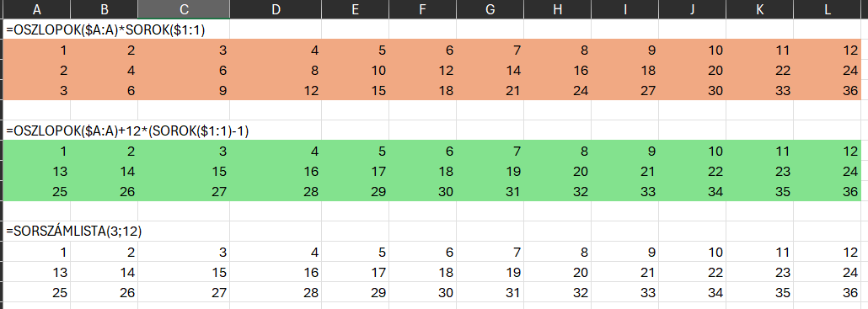The width and height of the screenshot is (868, 309).
Task: Select column header C
Action: 183,9
